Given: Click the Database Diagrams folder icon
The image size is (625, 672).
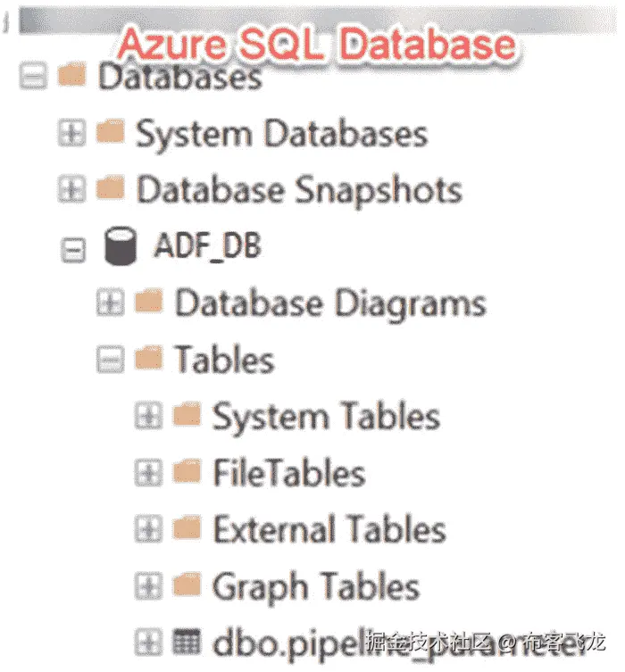Looking at the screenshot, I should click(148, 303).
